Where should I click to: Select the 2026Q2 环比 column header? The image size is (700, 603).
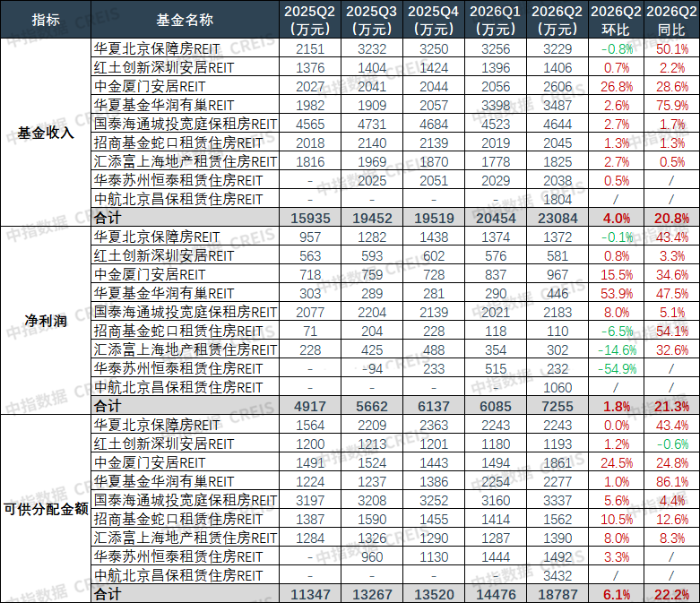tap(616, 20)
